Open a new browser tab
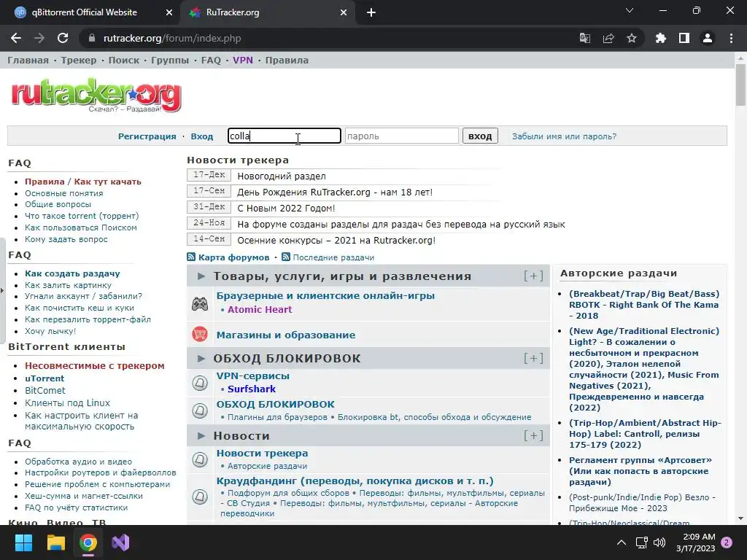This screenshot has width=747, height=560. click(371, 12)
